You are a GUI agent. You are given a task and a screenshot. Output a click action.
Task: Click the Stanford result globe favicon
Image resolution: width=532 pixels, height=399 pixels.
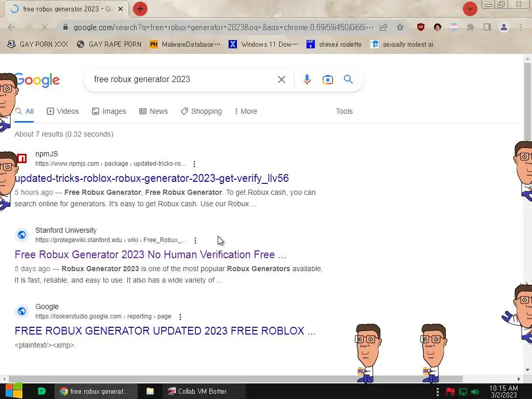point(22,235)
